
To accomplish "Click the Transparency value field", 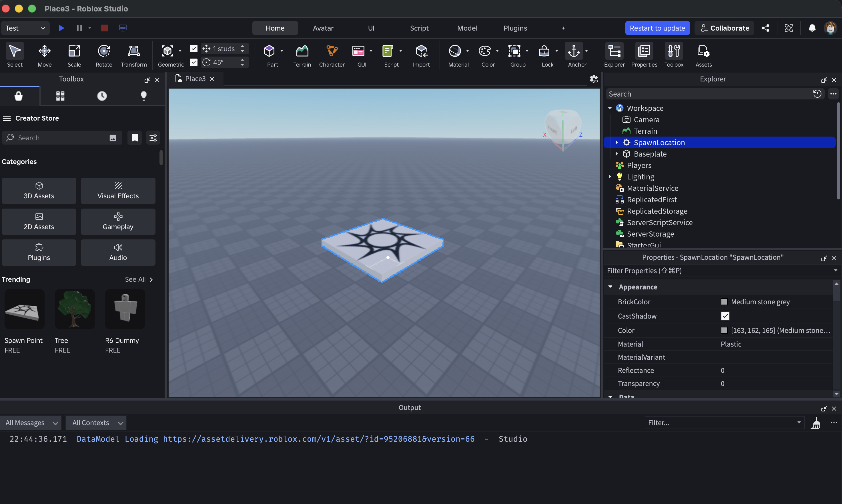I will coord(776,383).
